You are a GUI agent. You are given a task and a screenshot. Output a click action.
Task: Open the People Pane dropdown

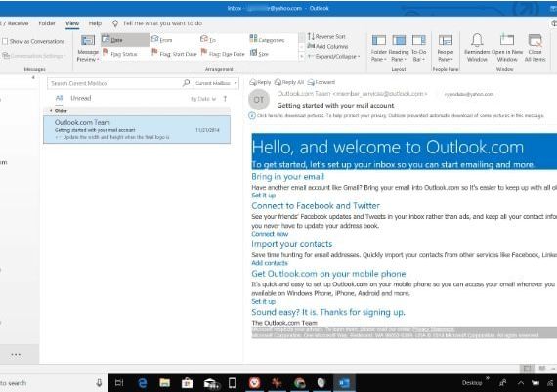445,48
